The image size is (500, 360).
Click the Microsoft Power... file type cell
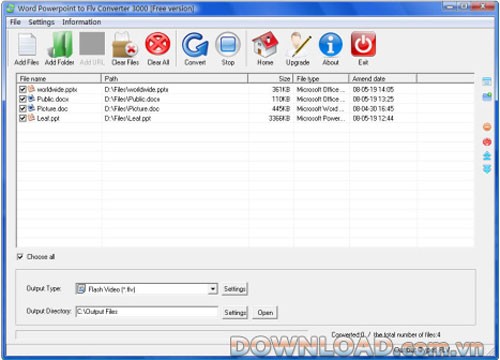pos(321,118)
